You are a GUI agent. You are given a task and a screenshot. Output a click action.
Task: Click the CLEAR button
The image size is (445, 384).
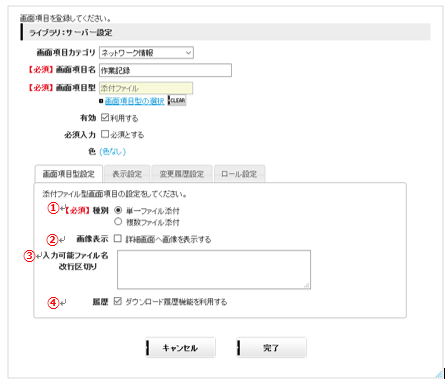pyautogui.click(x=177, y=100)
